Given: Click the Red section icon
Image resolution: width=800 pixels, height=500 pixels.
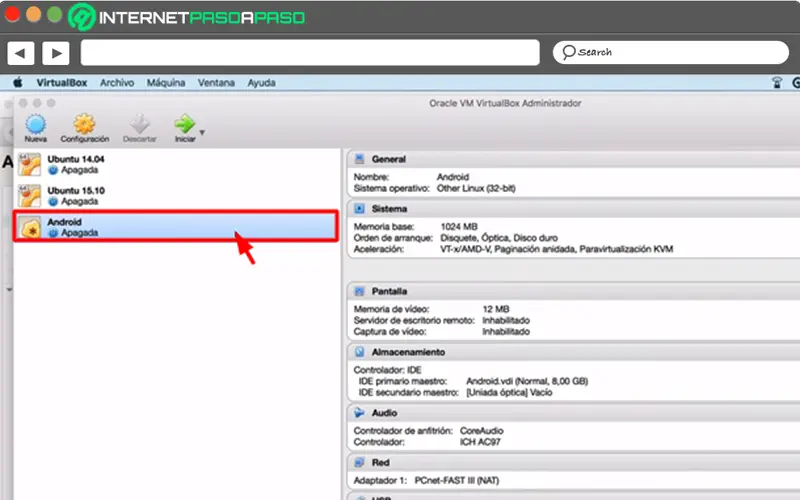Looking at the screenshot, I should (x=359, y=462).
